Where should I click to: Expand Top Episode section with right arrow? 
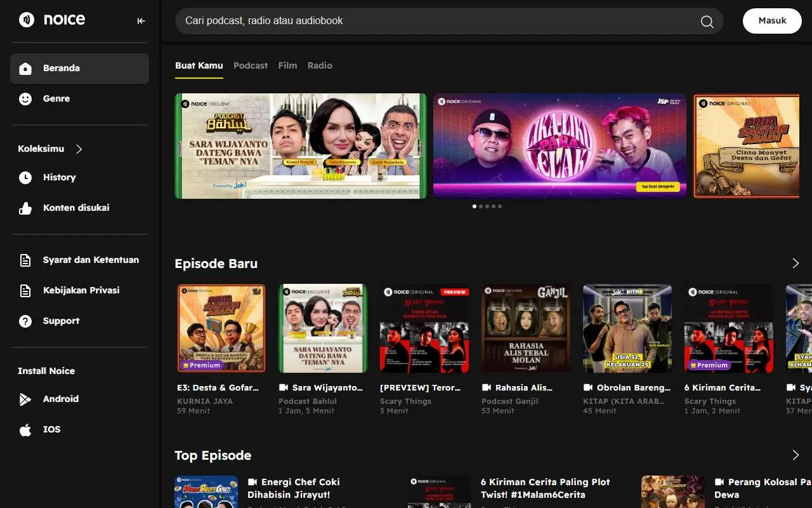pos(796,455)
